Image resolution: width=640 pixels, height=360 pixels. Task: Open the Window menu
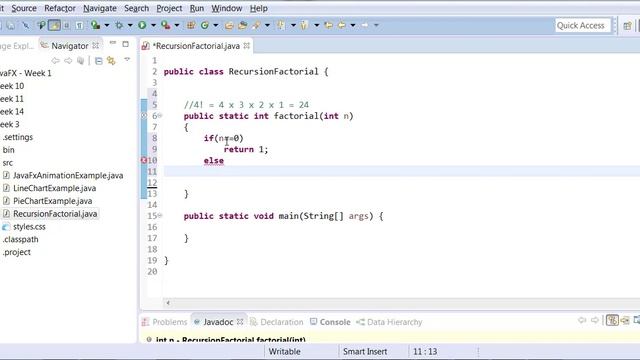227,8
